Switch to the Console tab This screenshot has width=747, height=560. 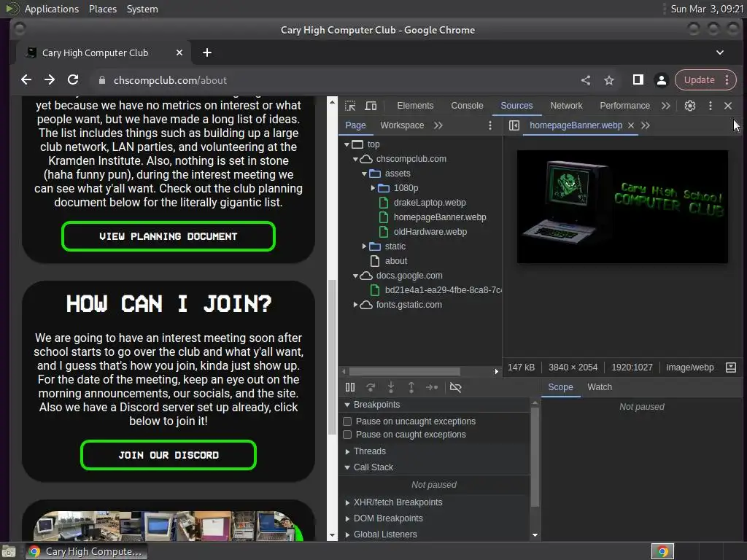467,106
